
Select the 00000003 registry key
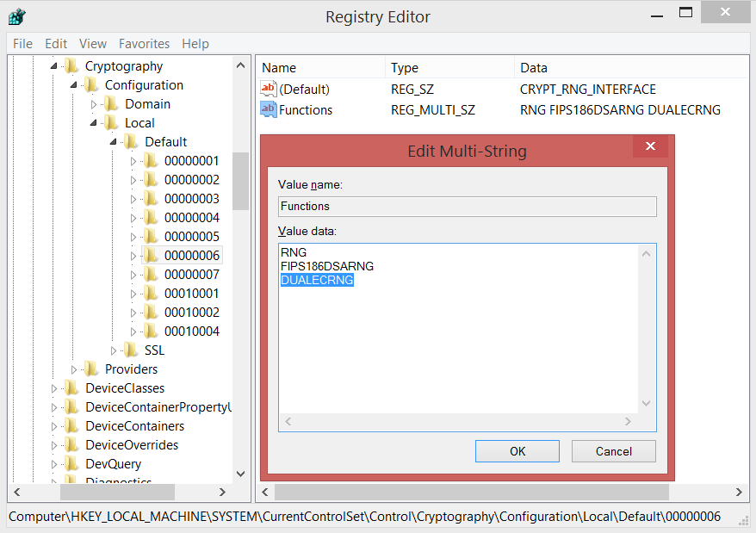(x=191, y=199)
